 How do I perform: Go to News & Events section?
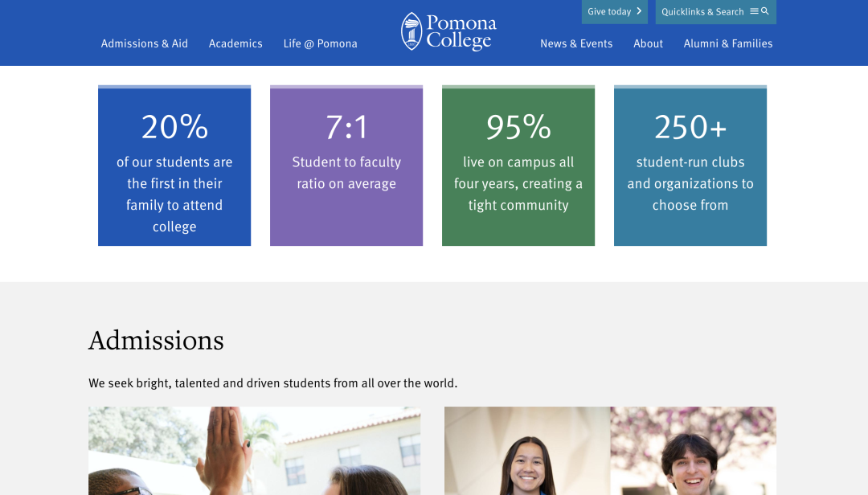click(x=576, y=43)
